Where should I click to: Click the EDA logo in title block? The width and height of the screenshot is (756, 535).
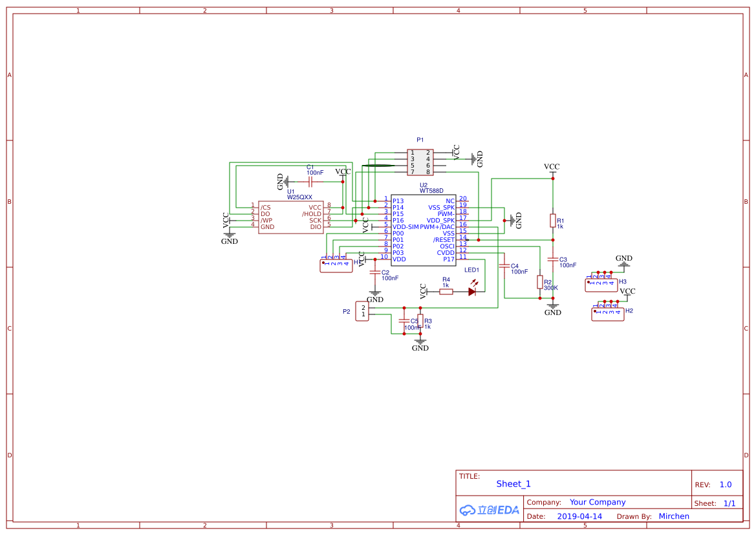point(490,510)
